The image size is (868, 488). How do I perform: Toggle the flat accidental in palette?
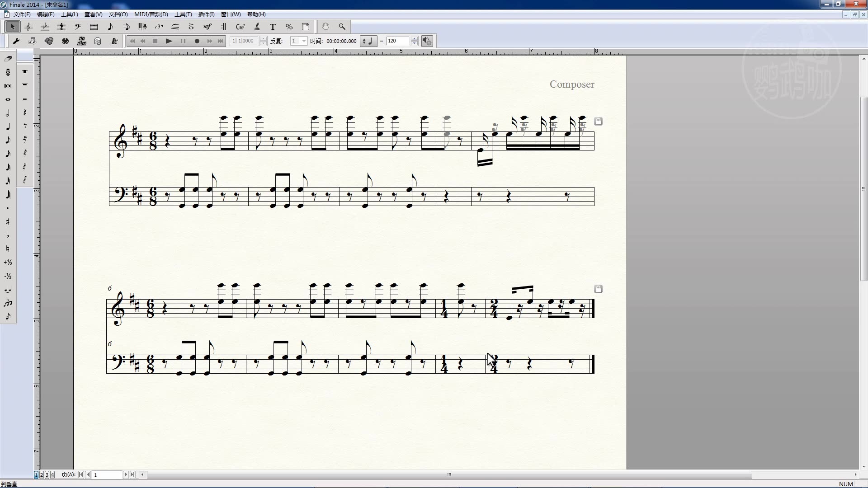point(8,235)
